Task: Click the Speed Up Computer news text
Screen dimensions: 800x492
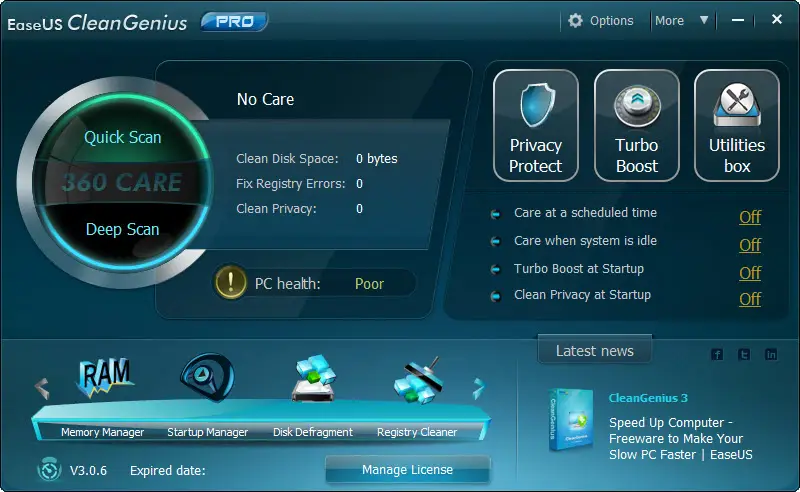Action: tap(681, 438)
